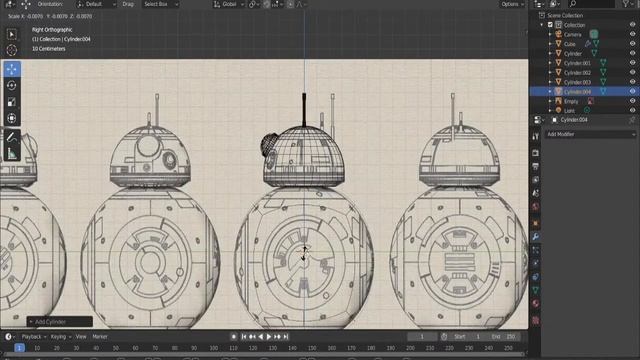The width and height of the screenshot is (640, 360).
Task: Hide the Camera object in outliner
Action: click(x=632, y=34)
